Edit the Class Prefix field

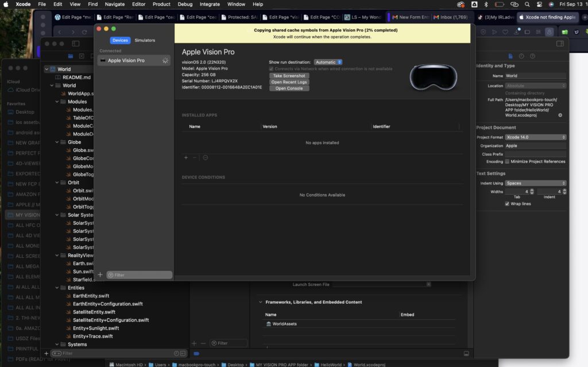pos(536,154)
